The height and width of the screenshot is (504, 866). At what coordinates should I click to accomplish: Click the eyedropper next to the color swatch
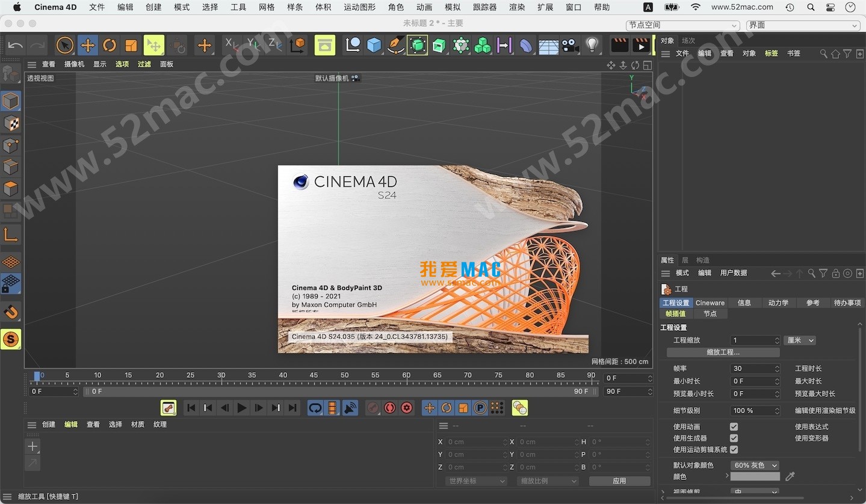pyautogui.click(x=790, y=476)
